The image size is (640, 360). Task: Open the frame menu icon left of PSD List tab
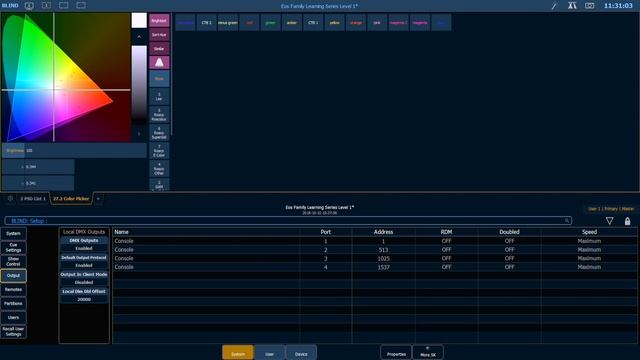tap(10, 198)
